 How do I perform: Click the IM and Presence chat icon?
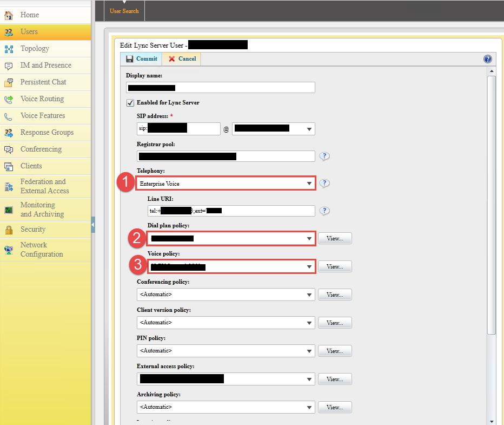[x=9, y=66]
